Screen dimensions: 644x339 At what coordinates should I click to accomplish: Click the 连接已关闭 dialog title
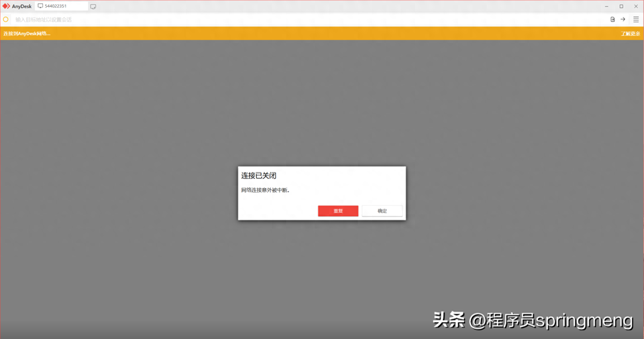tap(259, 176)
